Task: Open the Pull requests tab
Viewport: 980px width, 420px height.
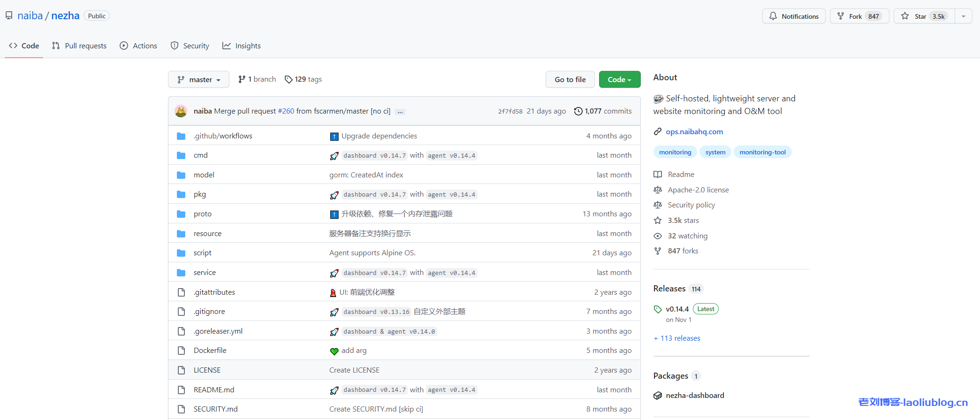Action: (x=79, y=46)
